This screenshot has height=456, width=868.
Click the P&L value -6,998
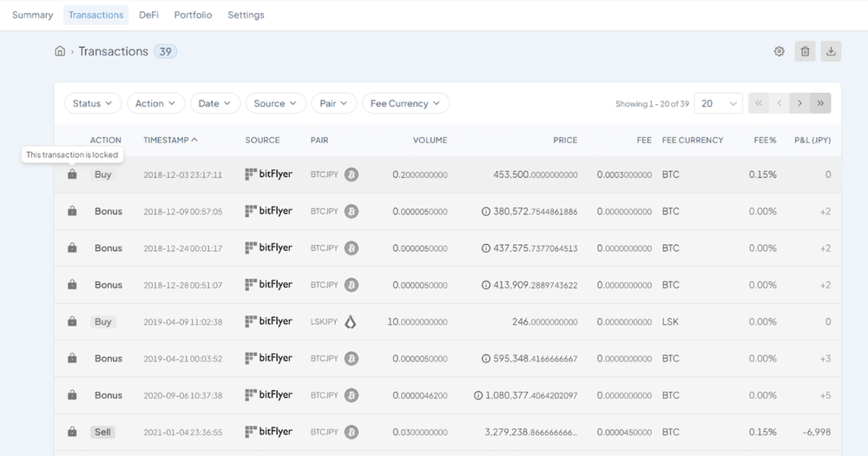817,432
